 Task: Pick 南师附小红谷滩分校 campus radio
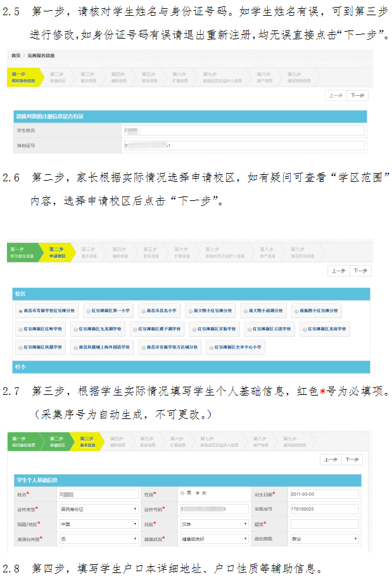tap(296, 311)
